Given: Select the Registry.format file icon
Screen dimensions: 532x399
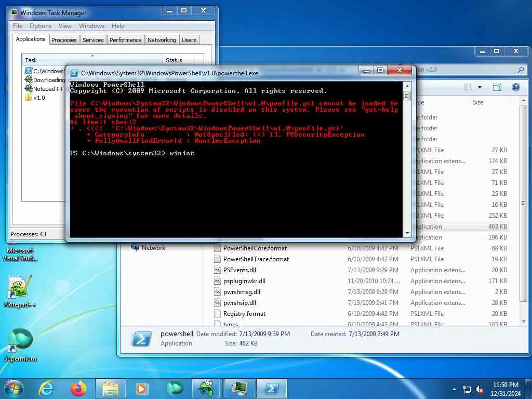Looking at the screenshot, I should coord(218,313).
